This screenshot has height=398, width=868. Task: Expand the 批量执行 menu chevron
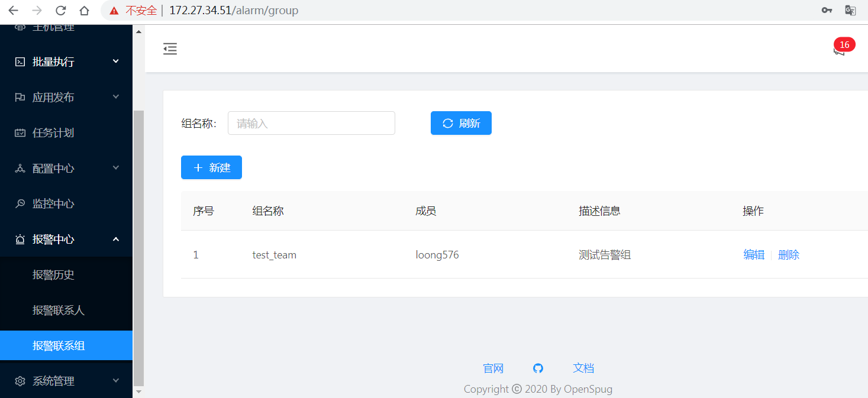[116, 61]
